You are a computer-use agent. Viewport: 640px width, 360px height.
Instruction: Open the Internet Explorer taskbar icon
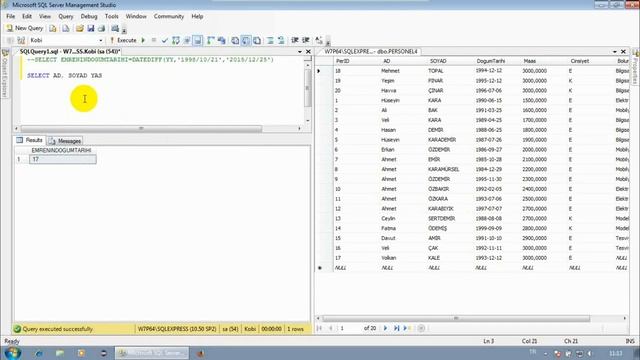(39, 353)
